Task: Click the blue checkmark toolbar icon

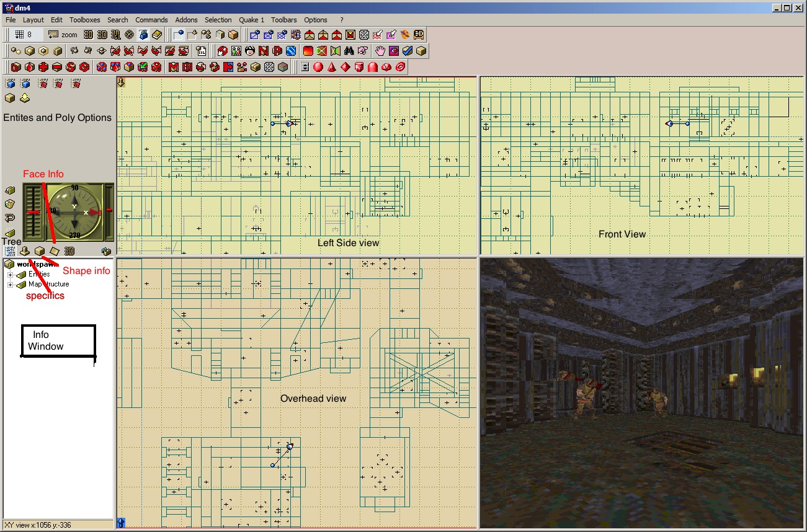Action: (408, 51)
